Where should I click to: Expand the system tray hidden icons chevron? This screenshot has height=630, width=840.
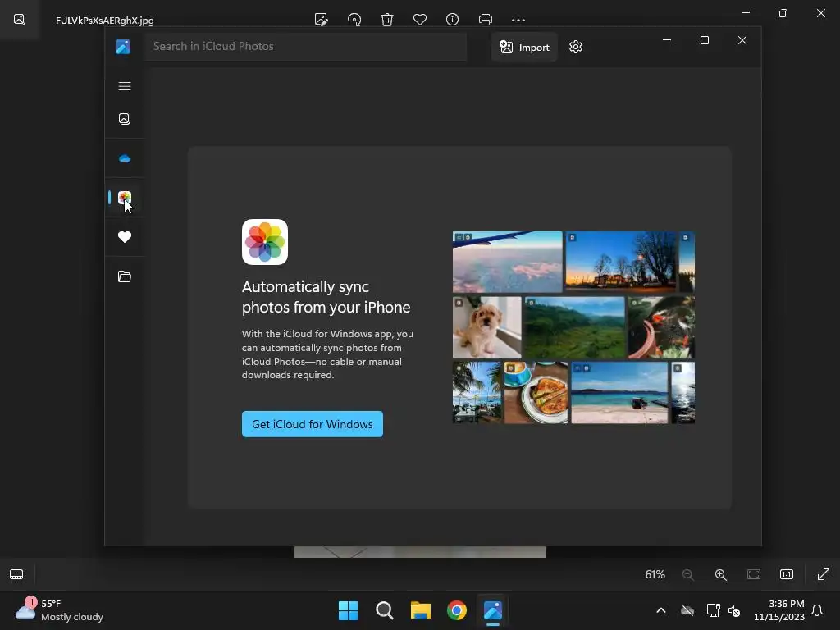pyautogui.click(x=661, y=610)
